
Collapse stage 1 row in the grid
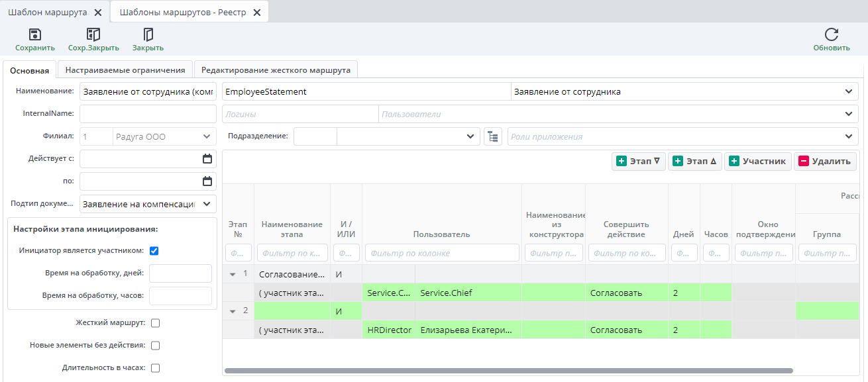(x=233, y=273)
